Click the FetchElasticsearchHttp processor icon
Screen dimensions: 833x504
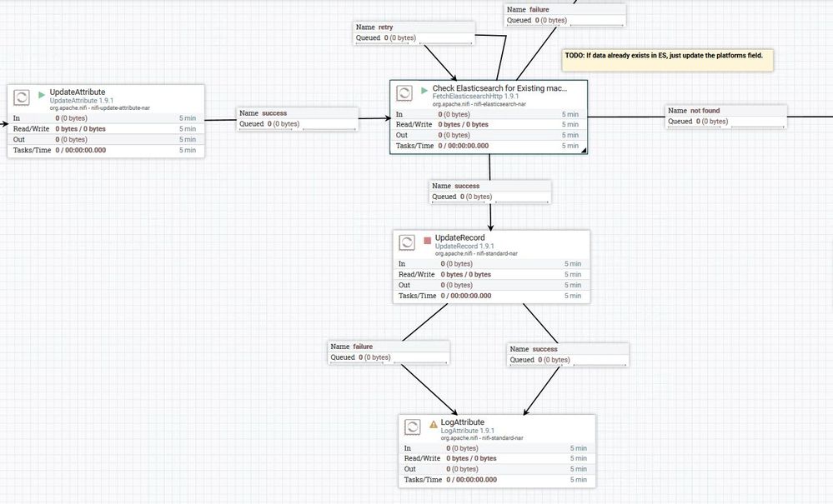tap(404, 93)
